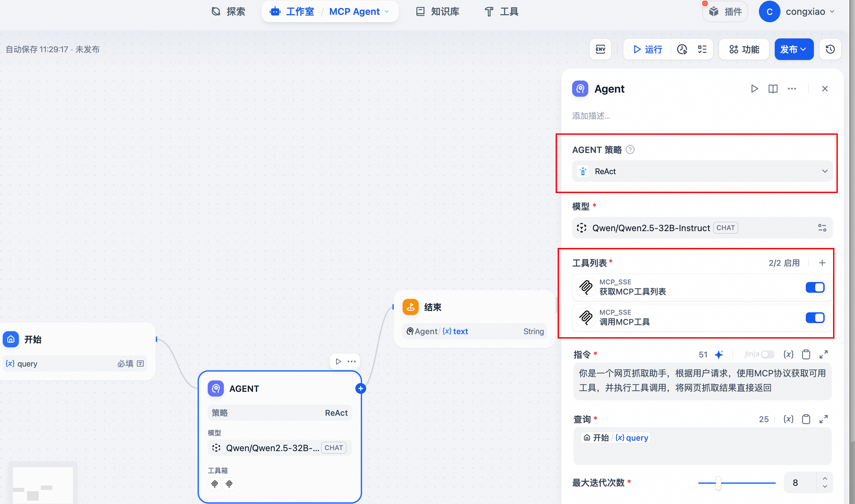The height and width of the screenshot is (504, 855).
Task: Disable the 调用MCP工具 tool
Action: click(815, 318)
